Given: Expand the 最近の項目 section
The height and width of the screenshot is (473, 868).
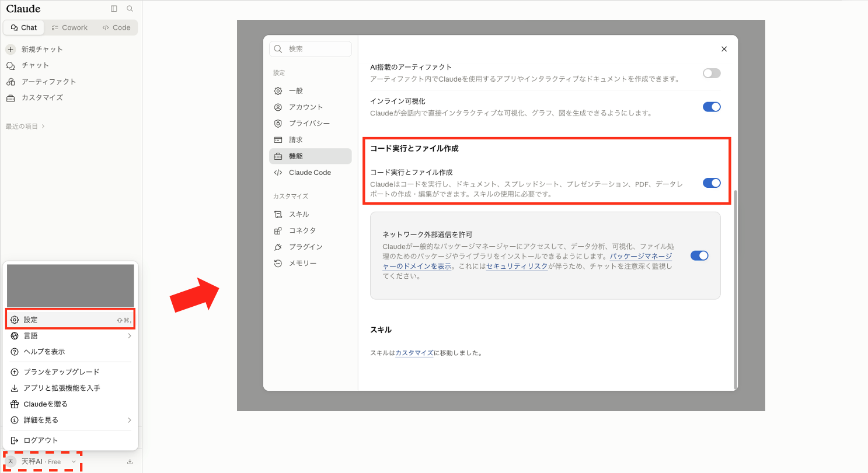Looking at the screenshot, I should pos(25,126).
